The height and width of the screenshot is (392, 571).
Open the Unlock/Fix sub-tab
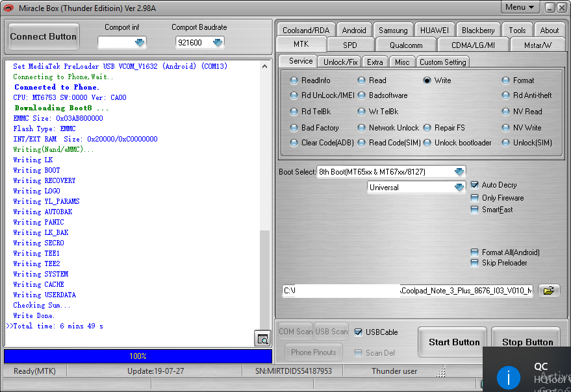[x=340, y=62]
